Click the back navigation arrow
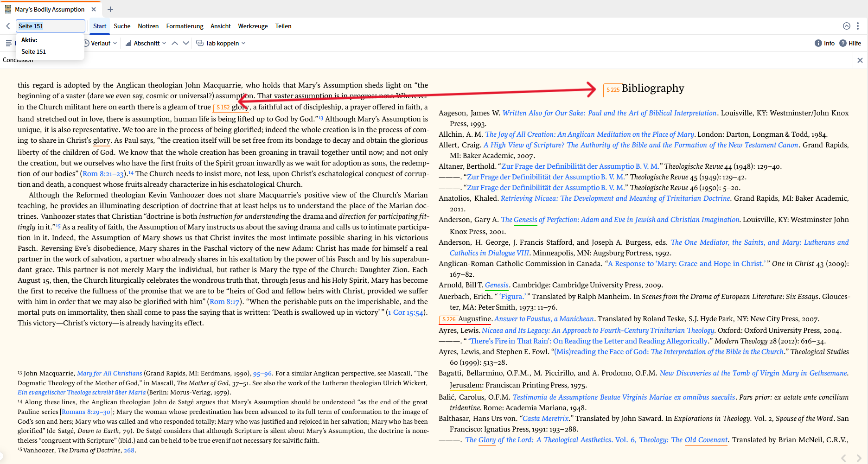Screen dimensions: 868x464 tap(7, 26)
